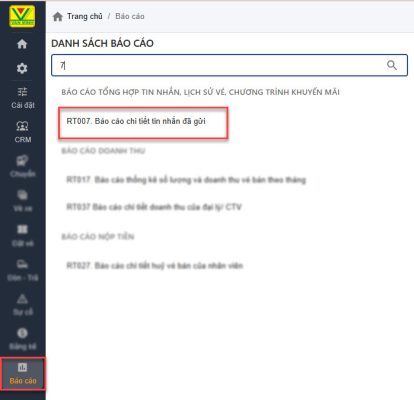The height and width of the screenshot is (400, 414).
Task: Click the home icon in the sidebar
Action: coord(22,44)
